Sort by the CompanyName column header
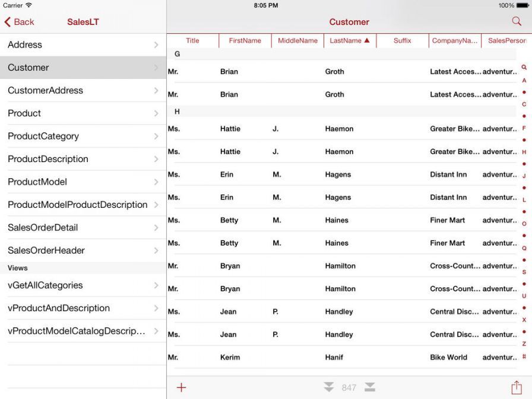 point(454,41)
